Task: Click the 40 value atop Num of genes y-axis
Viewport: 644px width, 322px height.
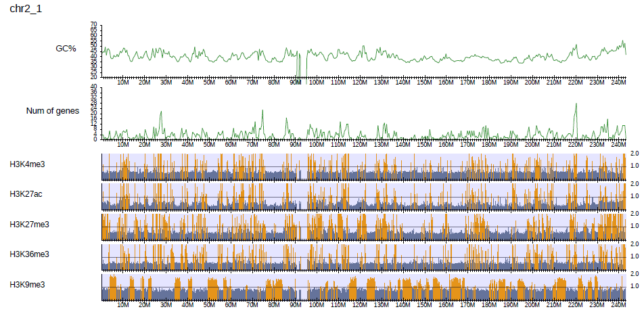Action: point(93,87)
